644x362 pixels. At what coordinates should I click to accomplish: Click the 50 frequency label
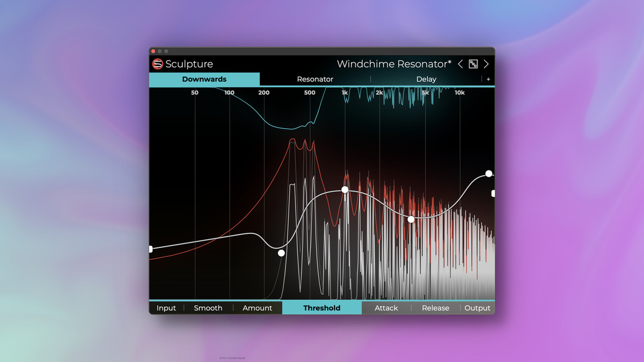(x=195, y=93)
